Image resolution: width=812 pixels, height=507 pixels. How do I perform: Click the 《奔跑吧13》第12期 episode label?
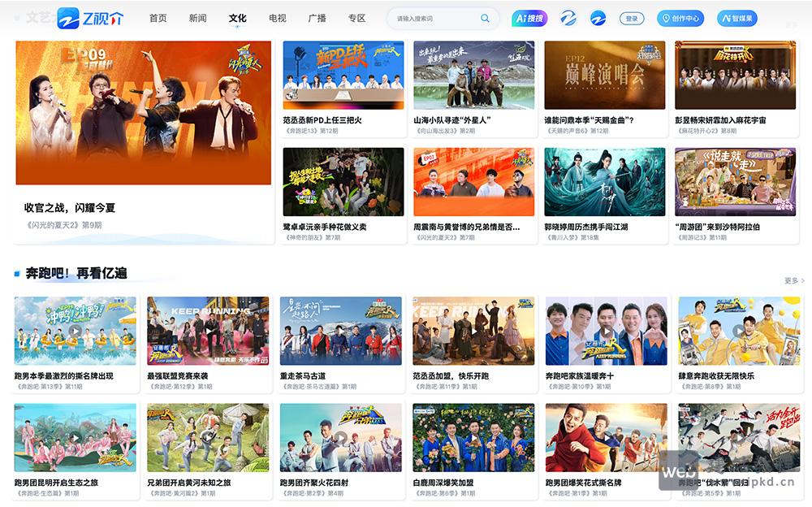click(x=311, y=131)
